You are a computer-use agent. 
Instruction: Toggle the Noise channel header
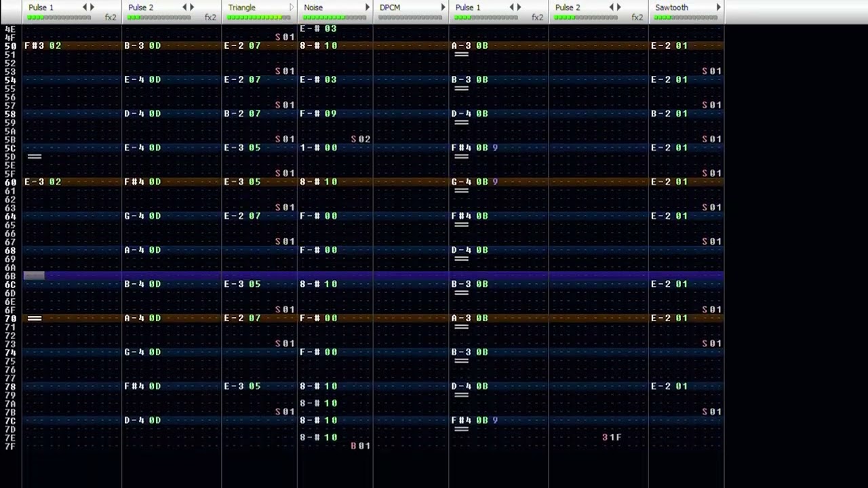tap(313, 7)
